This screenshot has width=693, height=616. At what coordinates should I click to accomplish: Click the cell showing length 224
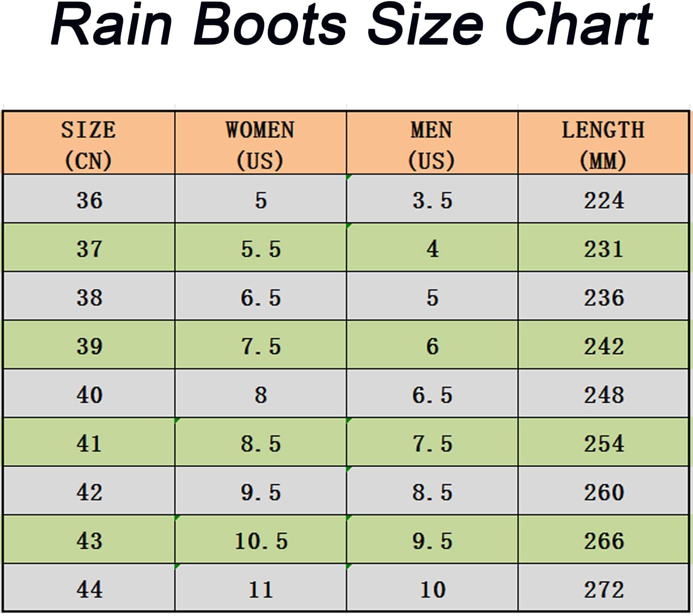tap(603, 199)
